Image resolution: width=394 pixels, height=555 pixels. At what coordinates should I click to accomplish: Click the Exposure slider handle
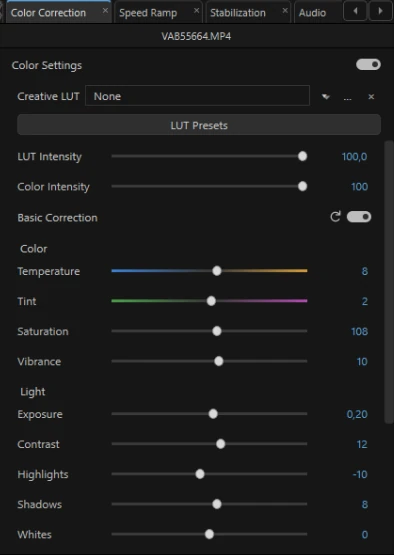coord(213,414)
